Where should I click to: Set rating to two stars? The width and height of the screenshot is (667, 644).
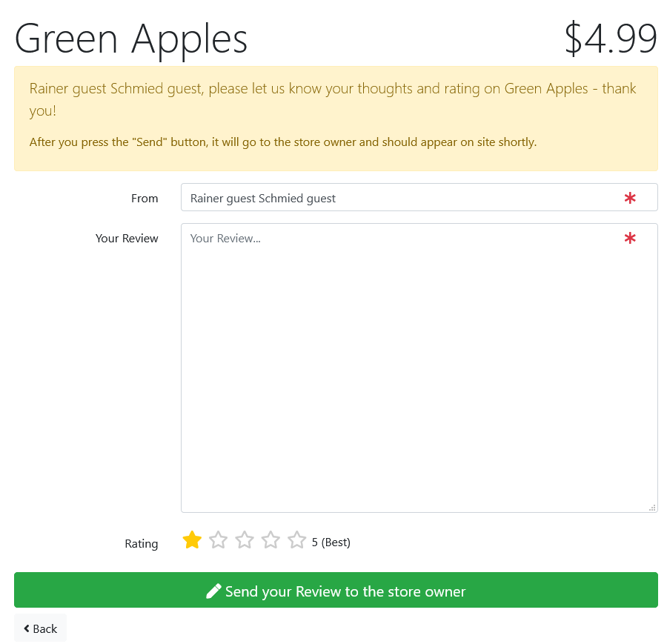[x=218, y=540]
